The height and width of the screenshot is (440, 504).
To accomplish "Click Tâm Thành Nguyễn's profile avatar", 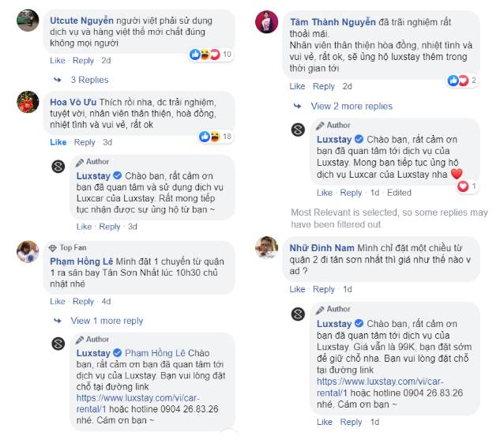I will point(267,21).
